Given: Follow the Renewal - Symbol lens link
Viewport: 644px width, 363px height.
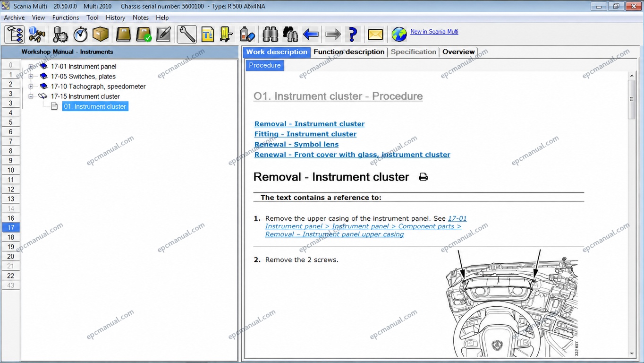Looking at the screenshot, I should coord(297,145).
